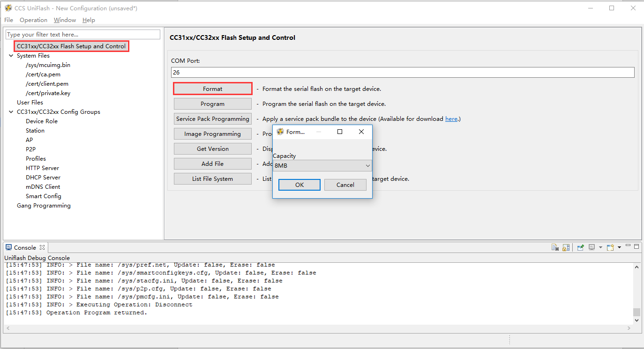Cancel the Format dialog
Viewport: 644px width, 349px height.
(x=345, y=185)
